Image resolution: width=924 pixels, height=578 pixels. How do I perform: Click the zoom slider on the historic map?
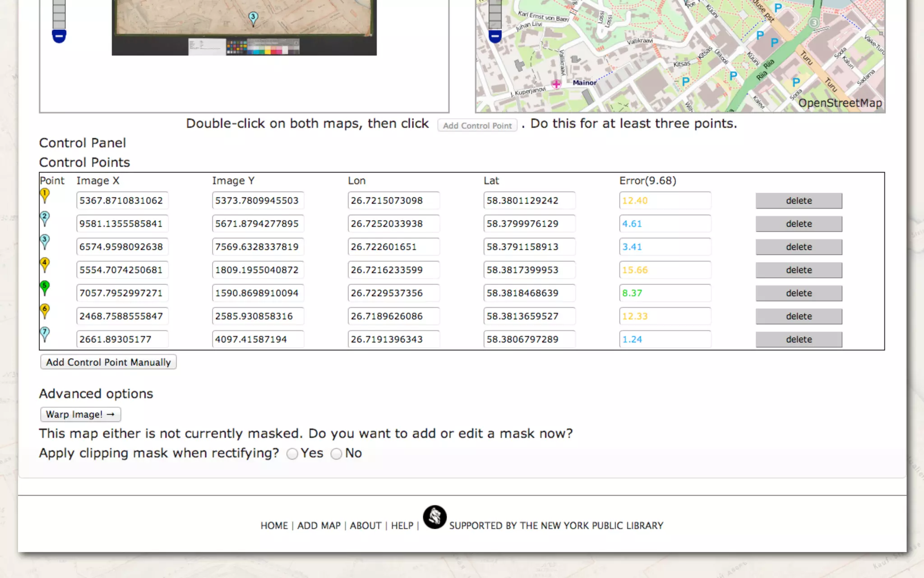[59, 14]
